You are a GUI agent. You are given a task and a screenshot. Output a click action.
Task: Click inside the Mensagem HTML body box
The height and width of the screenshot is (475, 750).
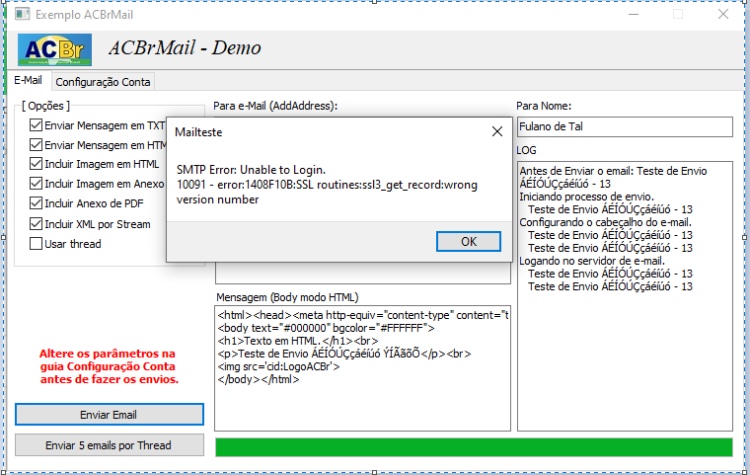click(x=363, y=368)
